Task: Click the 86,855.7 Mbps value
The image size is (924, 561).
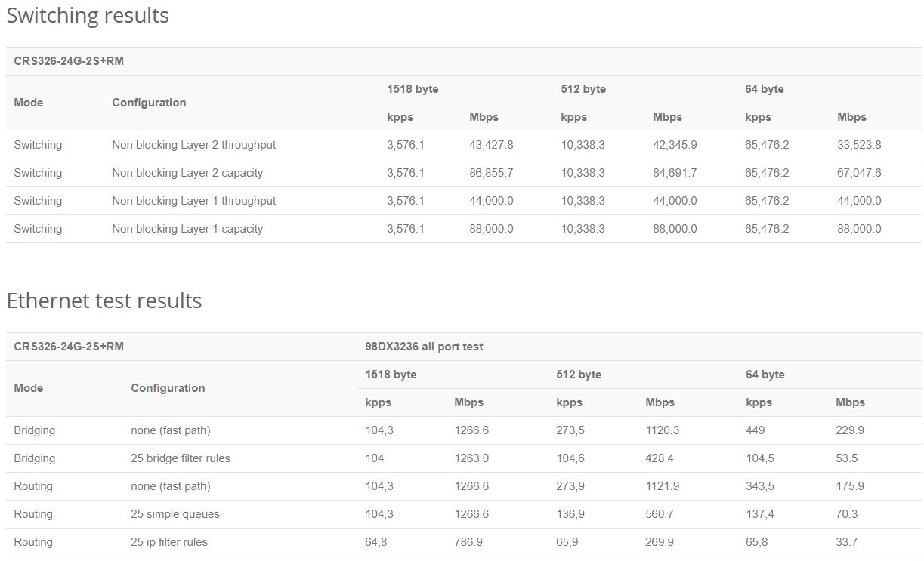Action: [x=491, y=173]
